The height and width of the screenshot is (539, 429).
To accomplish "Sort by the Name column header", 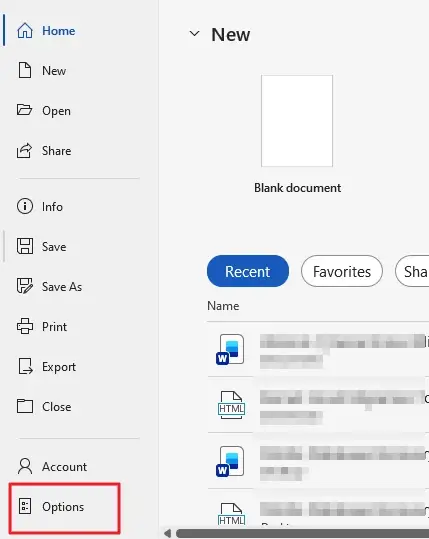I will tap(223, 306).
